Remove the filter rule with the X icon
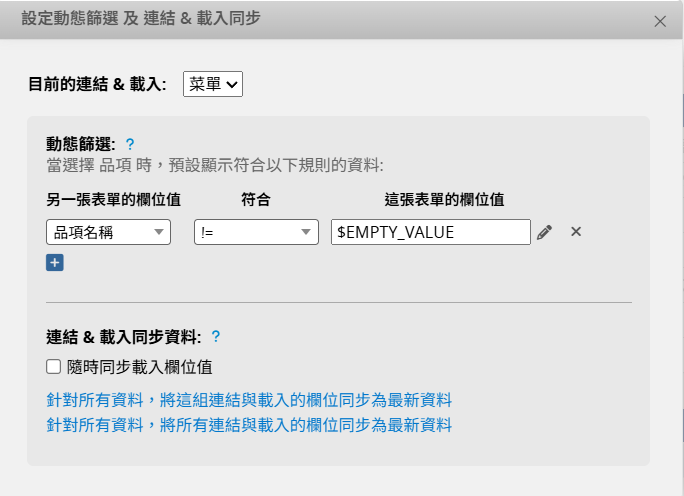 coord(576,232)
